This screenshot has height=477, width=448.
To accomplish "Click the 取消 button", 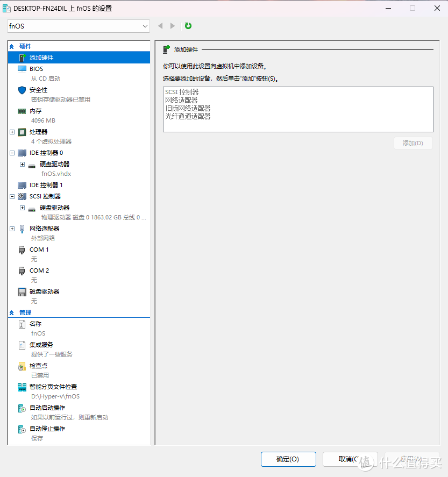I will coord(350,459).
